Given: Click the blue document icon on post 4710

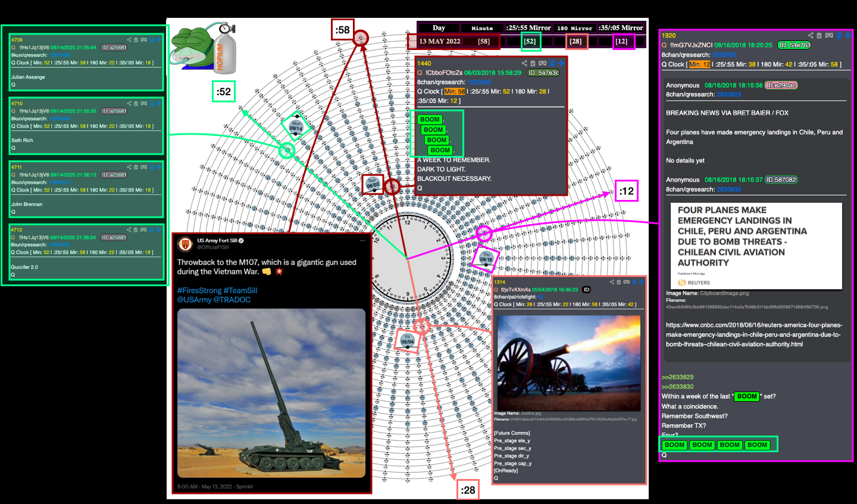Looking at the screenshot, I should [152, 104].
